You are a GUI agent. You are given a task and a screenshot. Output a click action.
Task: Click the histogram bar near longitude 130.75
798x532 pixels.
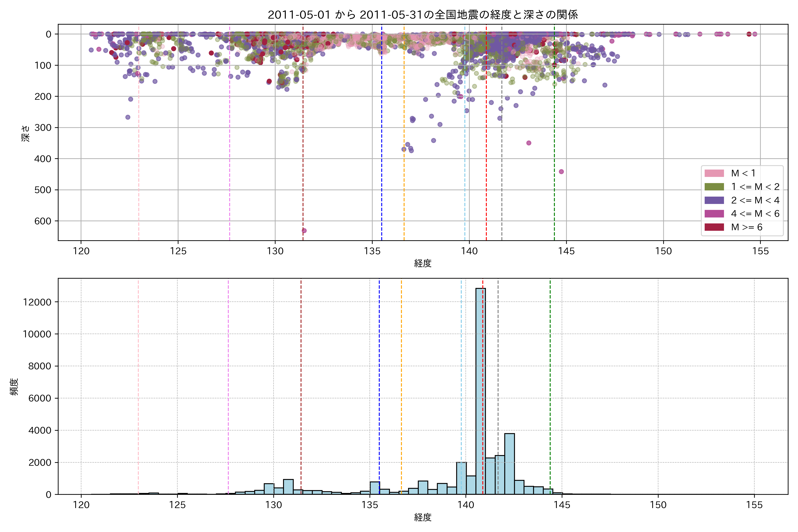coord(288,487)
